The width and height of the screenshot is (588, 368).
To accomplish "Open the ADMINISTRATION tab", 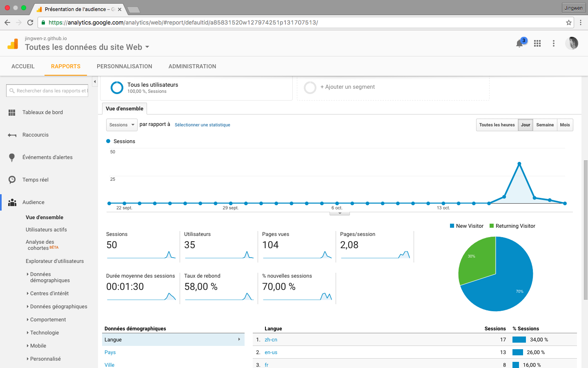I will click(x=192, y=66).
